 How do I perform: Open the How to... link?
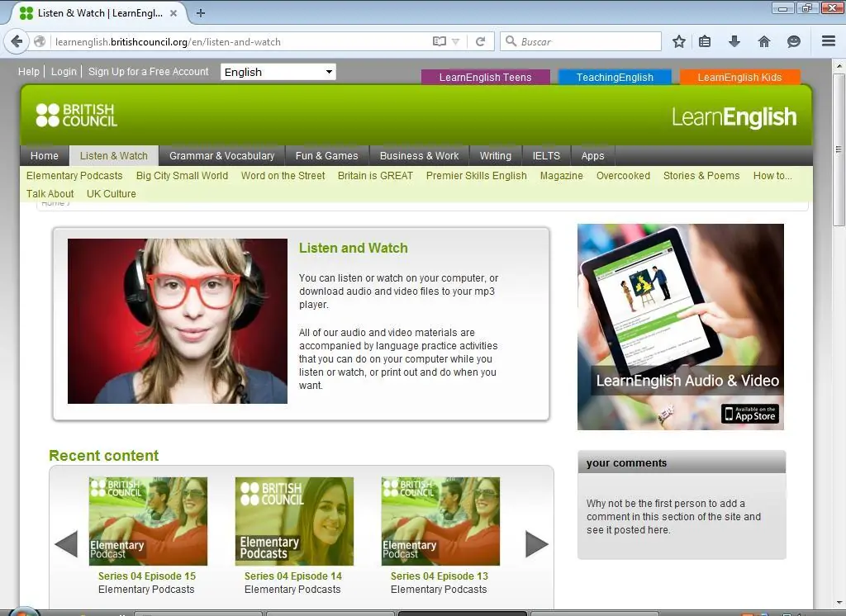point(772,176)
